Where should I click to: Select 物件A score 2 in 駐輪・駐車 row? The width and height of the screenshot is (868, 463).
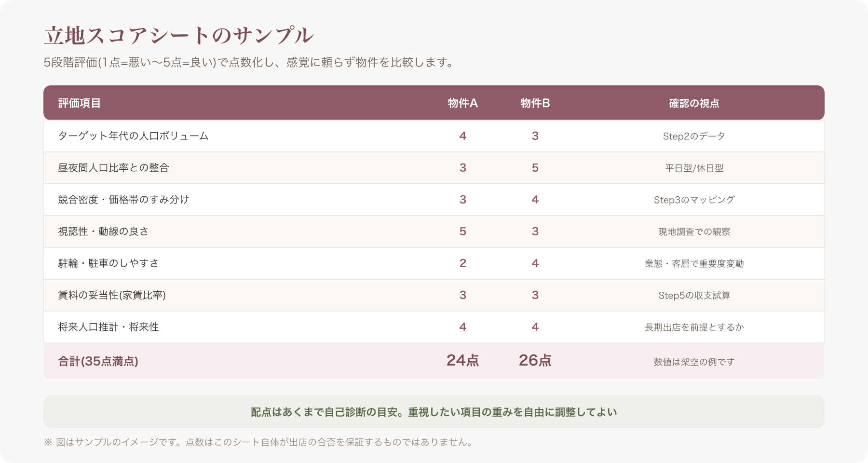pyautogui.click(x=463, y=263)
